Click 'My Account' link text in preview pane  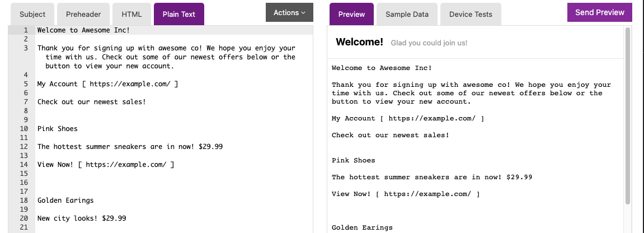[353, 118]
